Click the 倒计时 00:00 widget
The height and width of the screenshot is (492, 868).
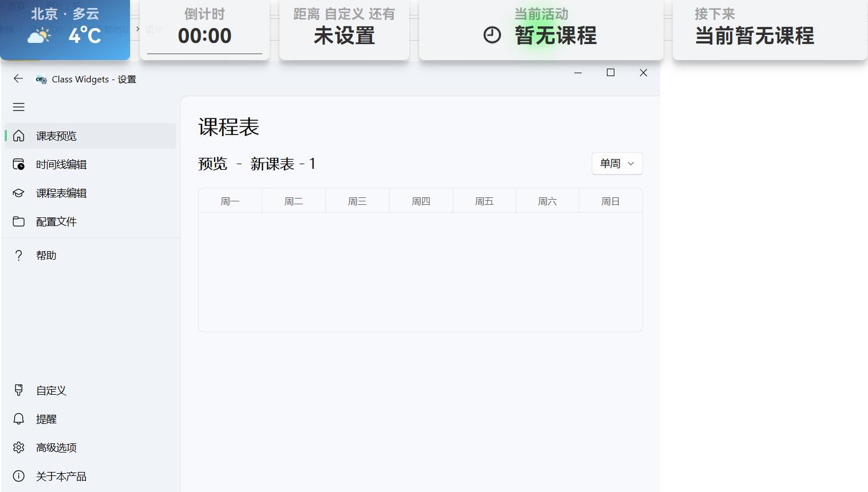click(x=204, y=30)
